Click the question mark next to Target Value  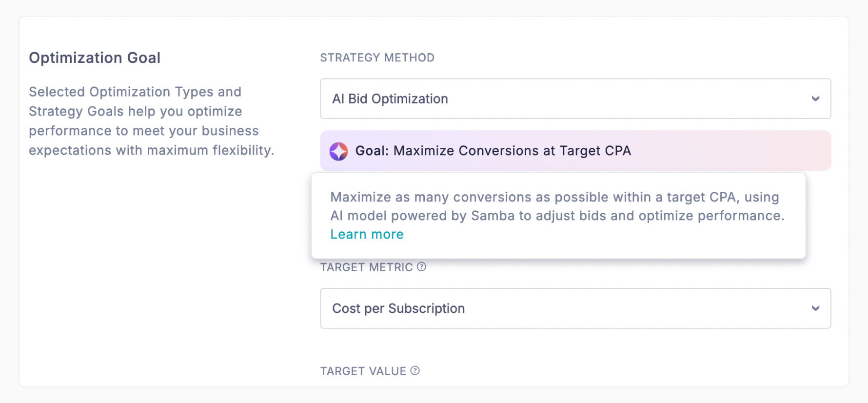[x=415, y=371]
